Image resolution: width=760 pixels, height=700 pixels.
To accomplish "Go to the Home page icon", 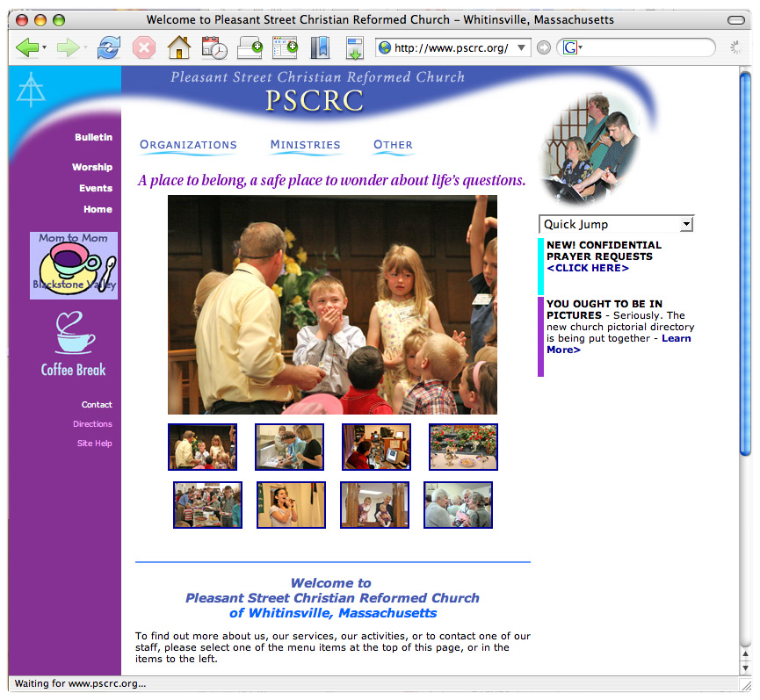I will coord(179,47).
